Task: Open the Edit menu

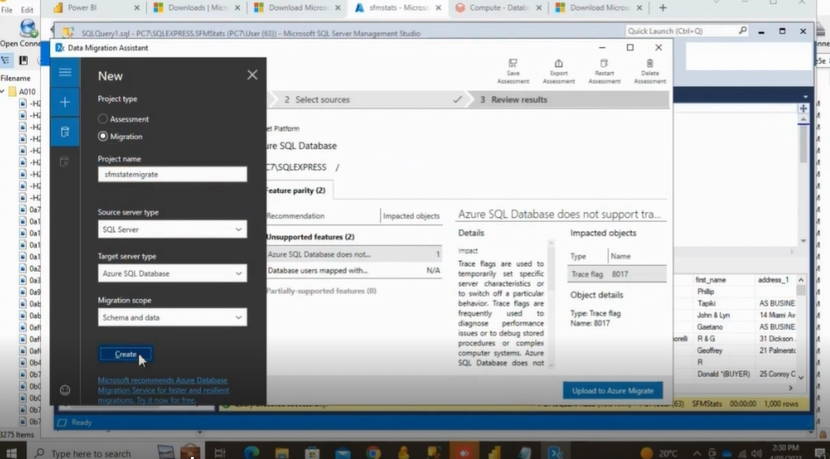Action: tap(27, 10)
